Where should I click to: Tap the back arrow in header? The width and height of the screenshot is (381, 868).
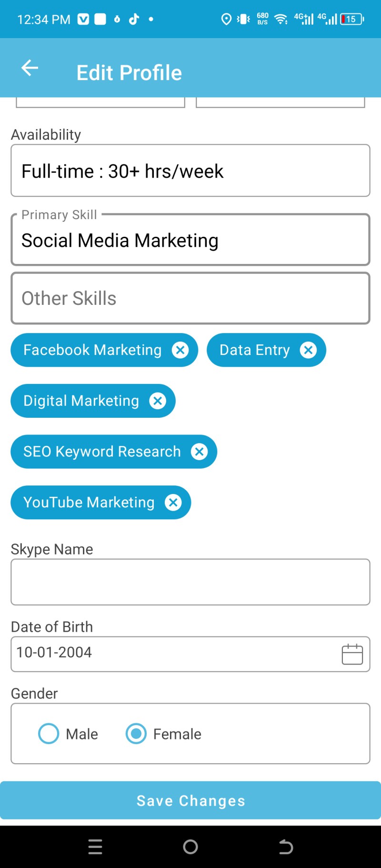coord(30,68)
